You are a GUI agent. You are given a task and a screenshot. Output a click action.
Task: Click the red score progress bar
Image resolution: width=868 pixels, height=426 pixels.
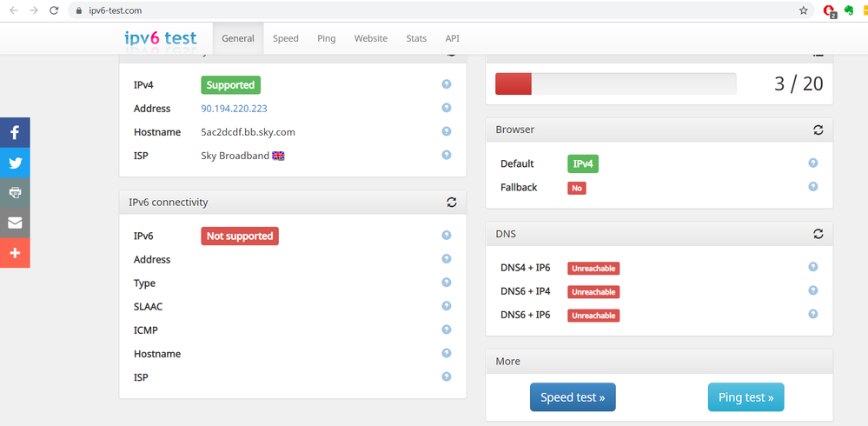click(514, 83)
